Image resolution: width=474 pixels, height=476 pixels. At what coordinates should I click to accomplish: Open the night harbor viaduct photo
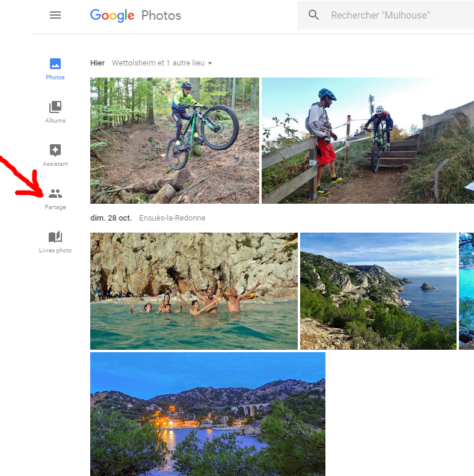point(208,413)
